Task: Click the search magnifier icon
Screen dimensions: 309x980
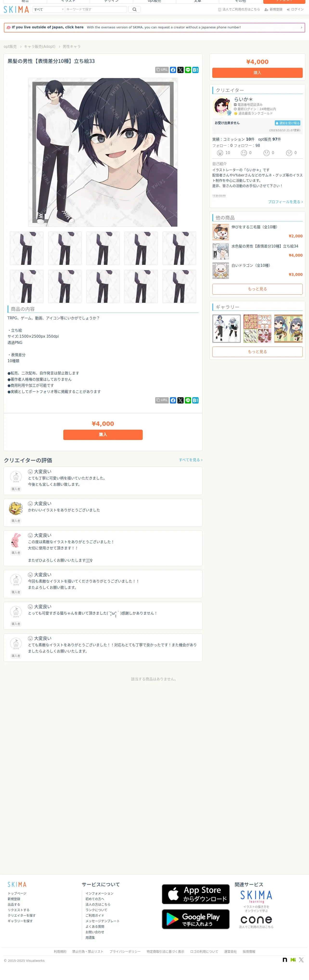Action: (135, 10)
